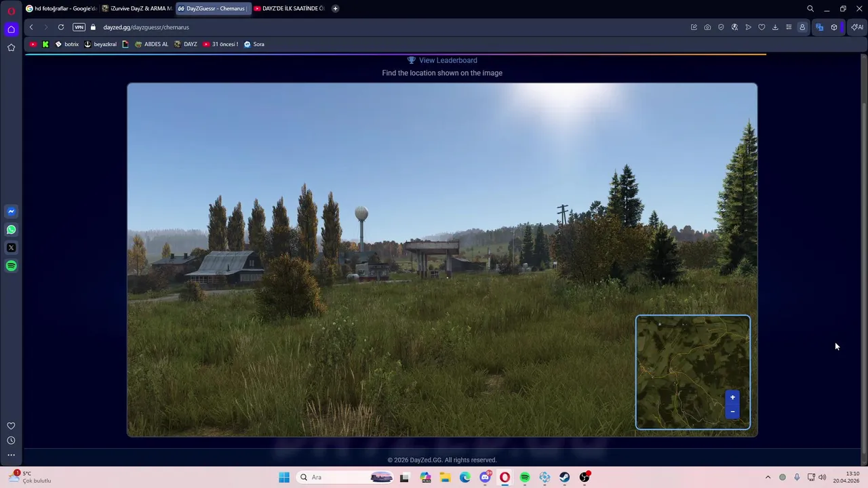Show hidden system tray icons
Viewport: 868px width, 488px height.
(x=768, y=477)
